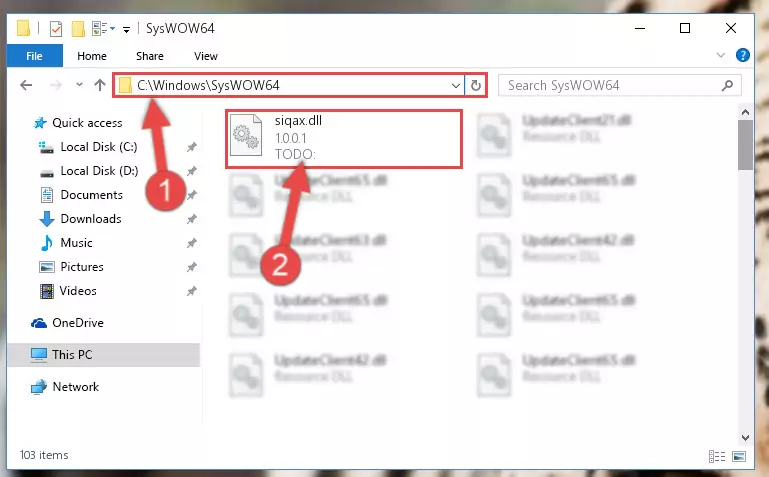Switch to details view layout icon
This screenshot has width=769, height=477.
(x=717, y=456)
